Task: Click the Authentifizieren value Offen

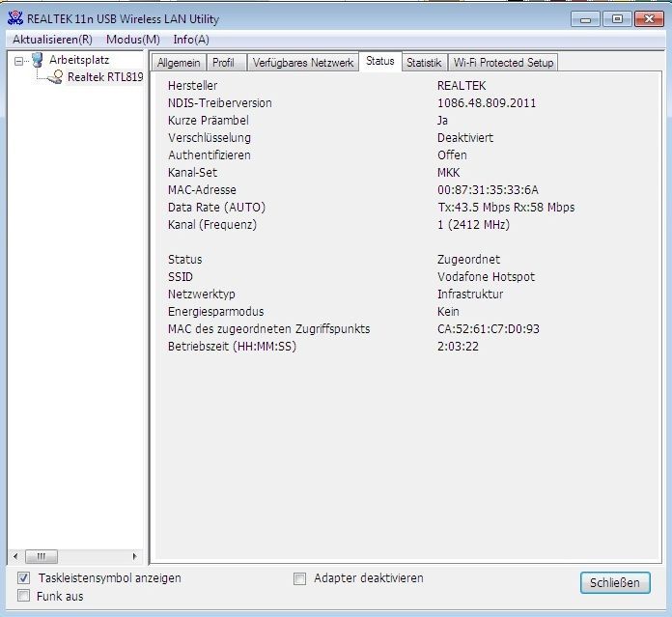Action: pyautogui.click(x=452, y=155)
